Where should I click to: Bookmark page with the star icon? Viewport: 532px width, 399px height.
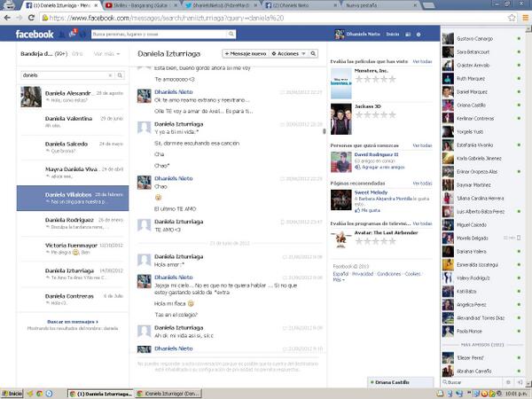click(512, 18)
